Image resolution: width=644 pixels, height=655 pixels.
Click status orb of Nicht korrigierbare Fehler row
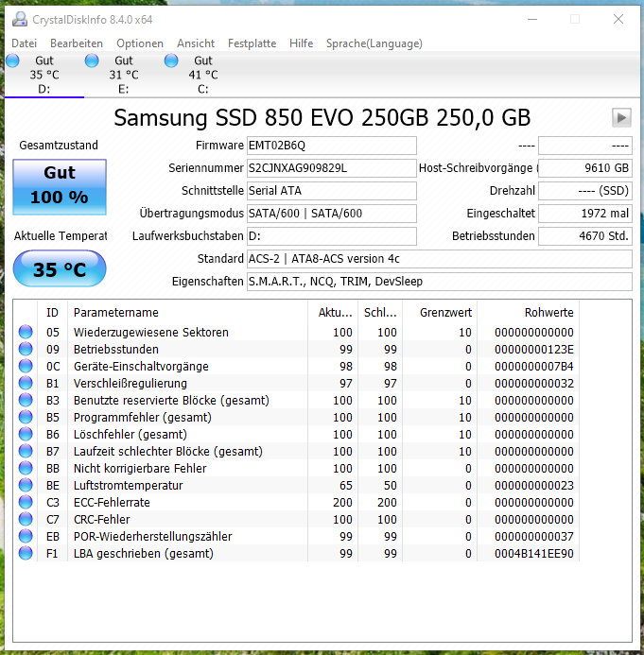26,468
